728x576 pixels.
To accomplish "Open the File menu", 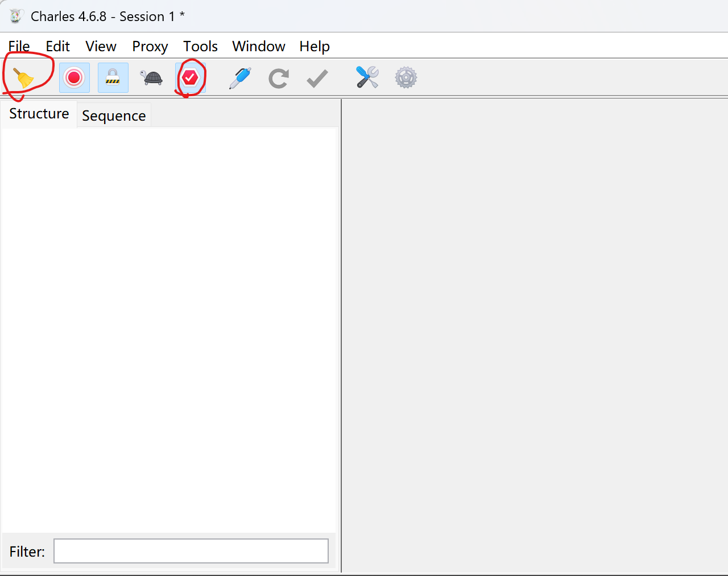I will tap(19, 46).
